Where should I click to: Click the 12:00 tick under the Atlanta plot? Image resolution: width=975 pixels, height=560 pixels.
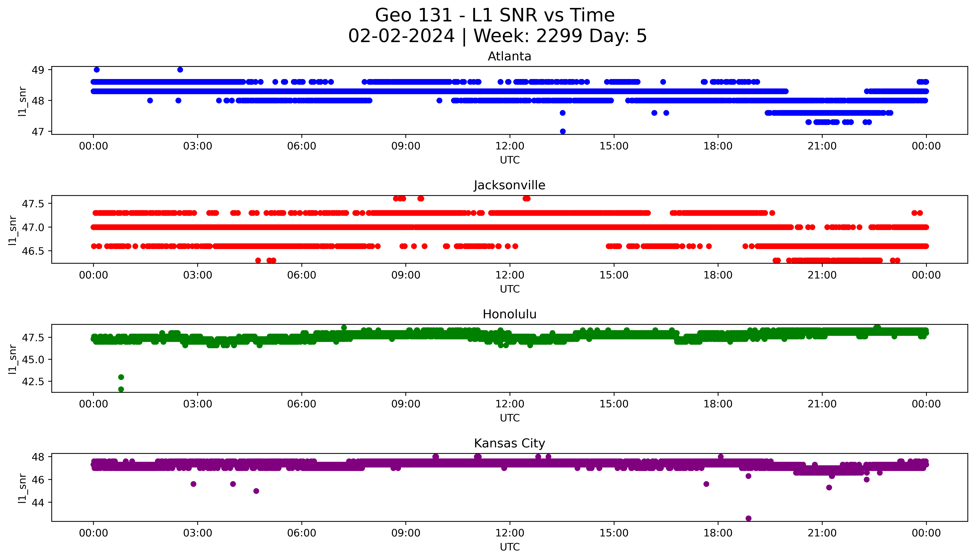click(510, 146)
